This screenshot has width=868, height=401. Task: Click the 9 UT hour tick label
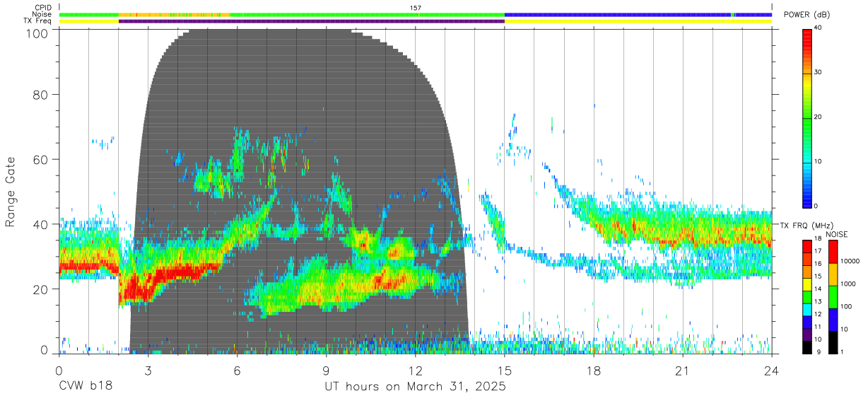pyautogui.click(x=326, y=370)
